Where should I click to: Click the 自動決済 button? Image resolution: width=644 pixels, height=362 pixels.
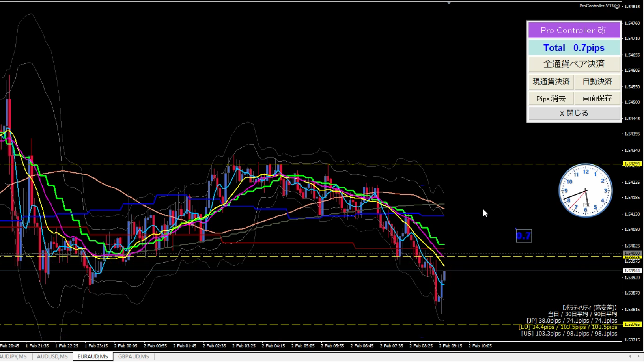click(x=597, y=82)
